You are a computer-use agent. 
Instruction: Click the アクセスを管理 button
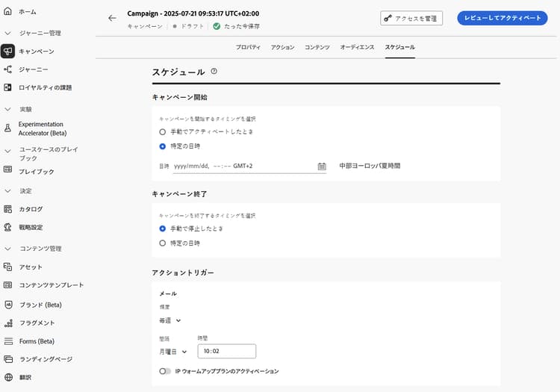coord(411,18)
